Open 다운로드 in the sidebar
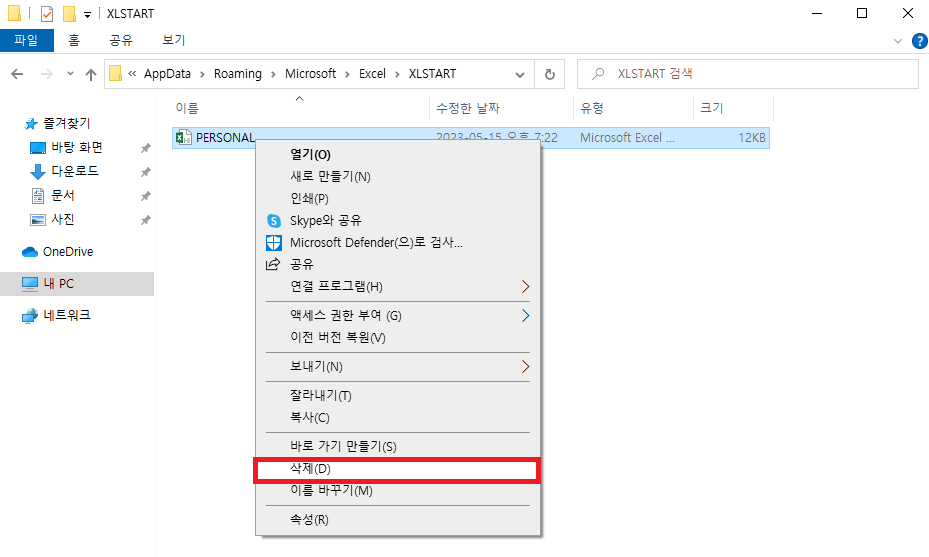This screenshot has height=557, width=929. [x=75, y=171]
